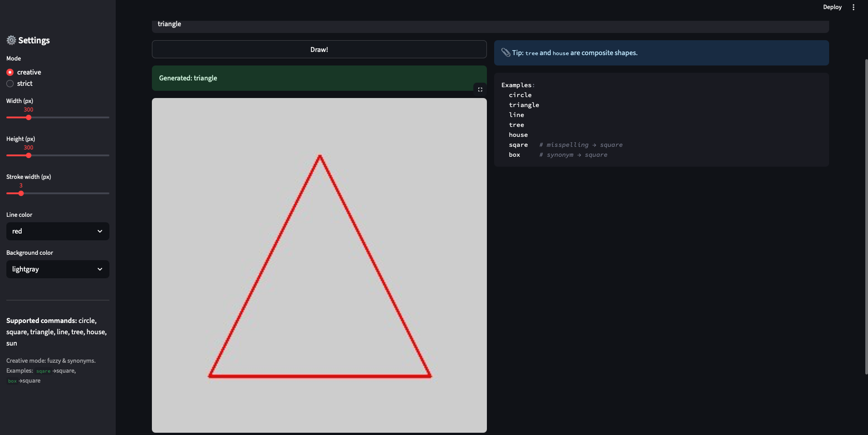
Task: Click 'circle' in the examples list
Action: click(520, 95)
